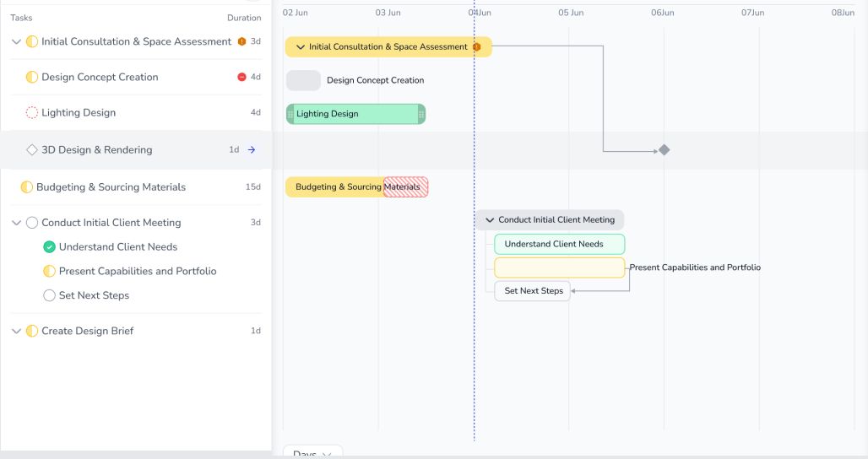Toggle the status circle for Present Capabilities and Portfolio
This screenshot has width=868, height=459.
(49, 272)
